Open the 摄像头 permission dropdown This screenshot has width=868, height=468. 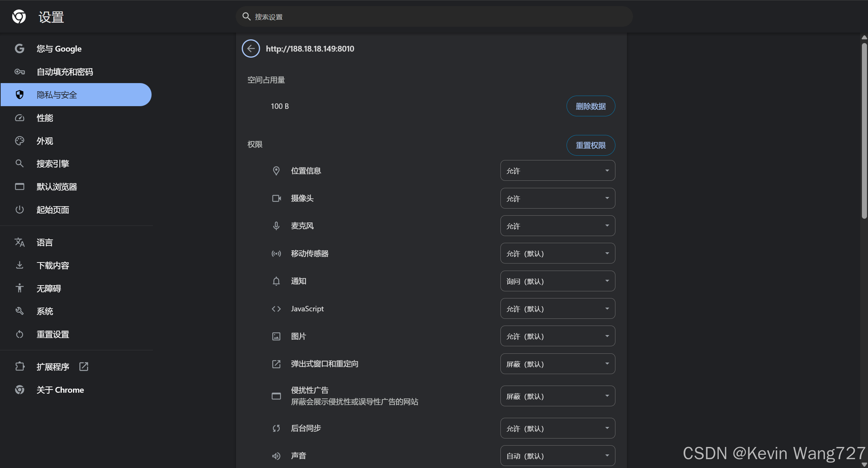pos(557,198)
